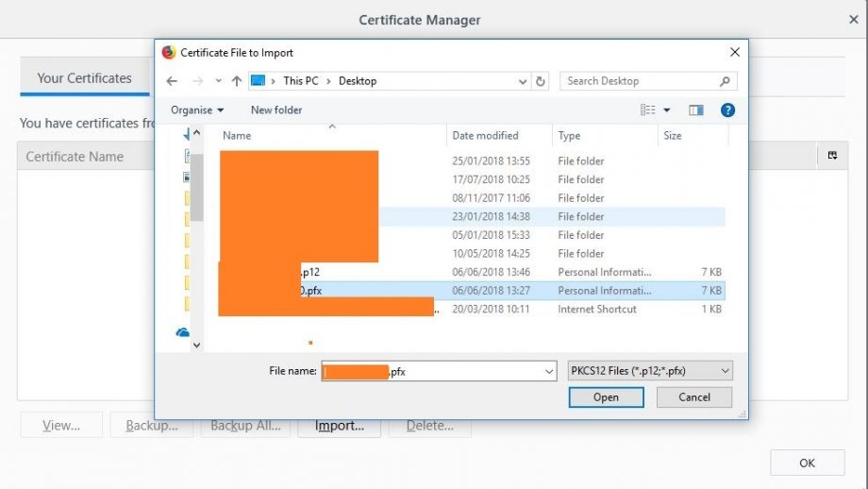The image size is (868, 489).
Task: Select the Internet Shortcut file row
Action: [x=472, y=309]
